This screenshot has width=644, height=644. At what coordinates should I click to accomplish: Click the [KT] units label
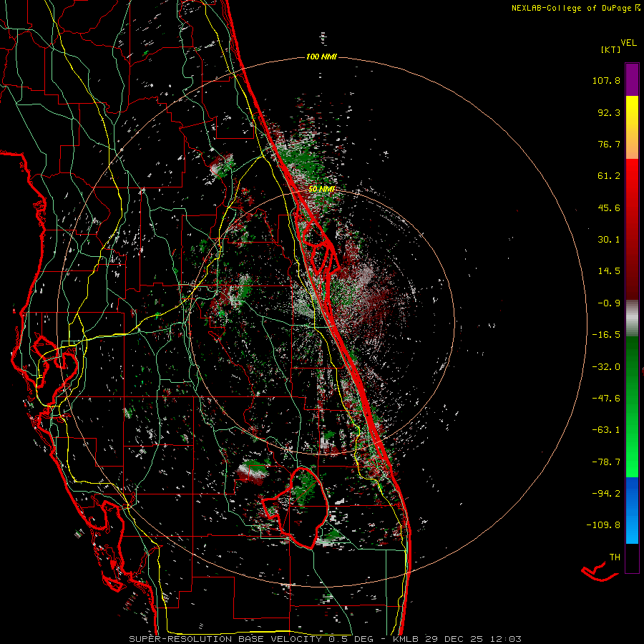pos(610,49)
